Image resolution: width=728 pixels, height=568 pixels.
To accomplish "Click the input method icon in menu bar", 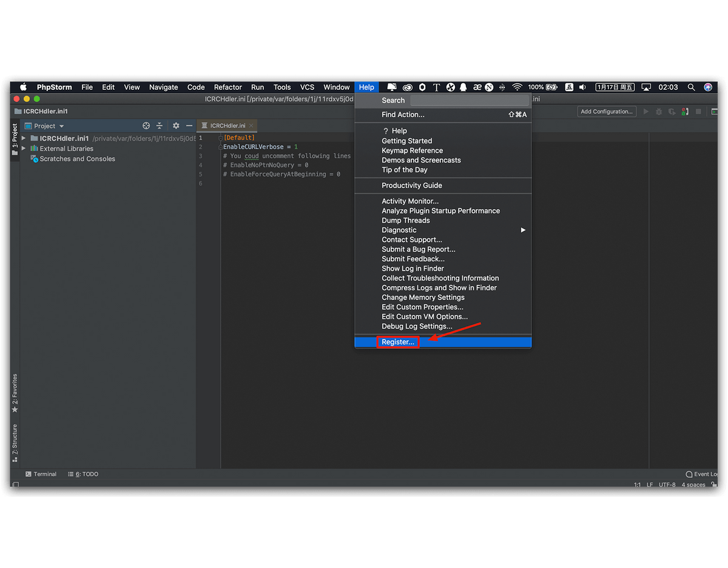I will click(569, 87).
